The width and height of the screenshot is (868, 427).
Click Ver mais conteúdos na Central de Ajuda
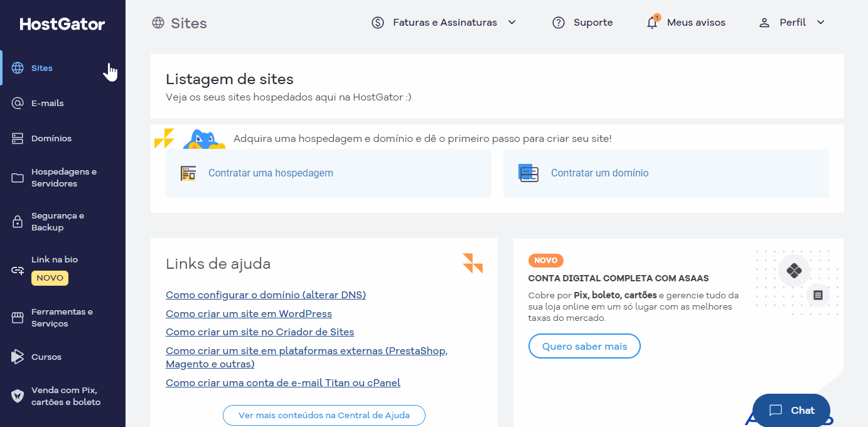324,415
